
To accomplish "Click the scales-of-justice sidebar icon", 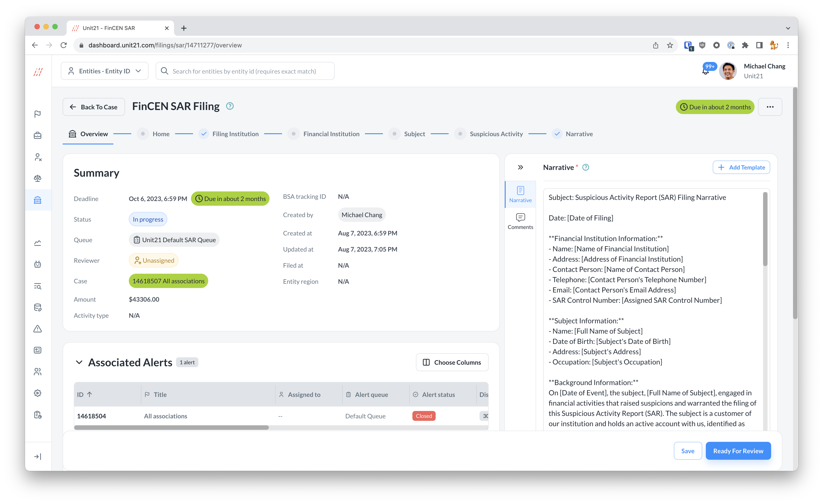I will 38,178.
